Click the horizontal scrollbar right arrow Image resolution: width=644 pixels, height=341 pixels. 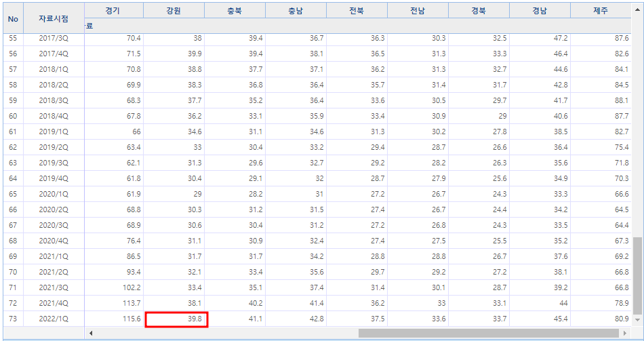[625, 333]
